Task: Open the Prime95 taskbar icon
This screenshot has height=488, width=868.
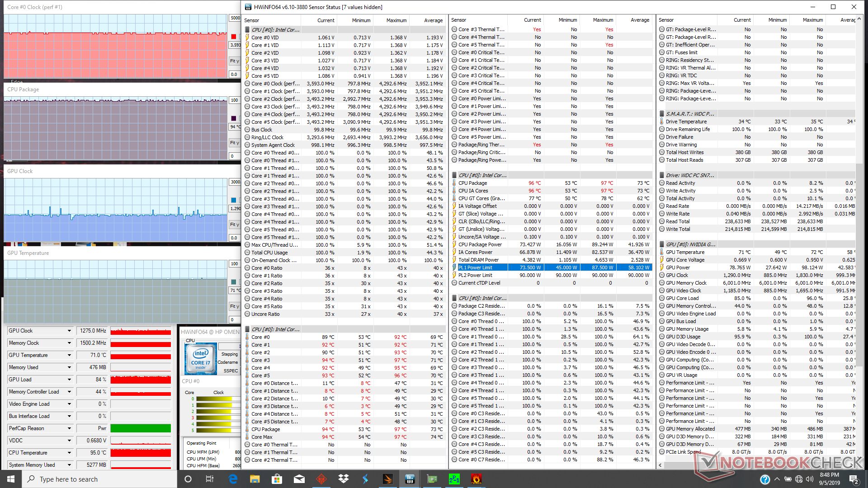Action: pyautogui.click(x=454, y=479)
